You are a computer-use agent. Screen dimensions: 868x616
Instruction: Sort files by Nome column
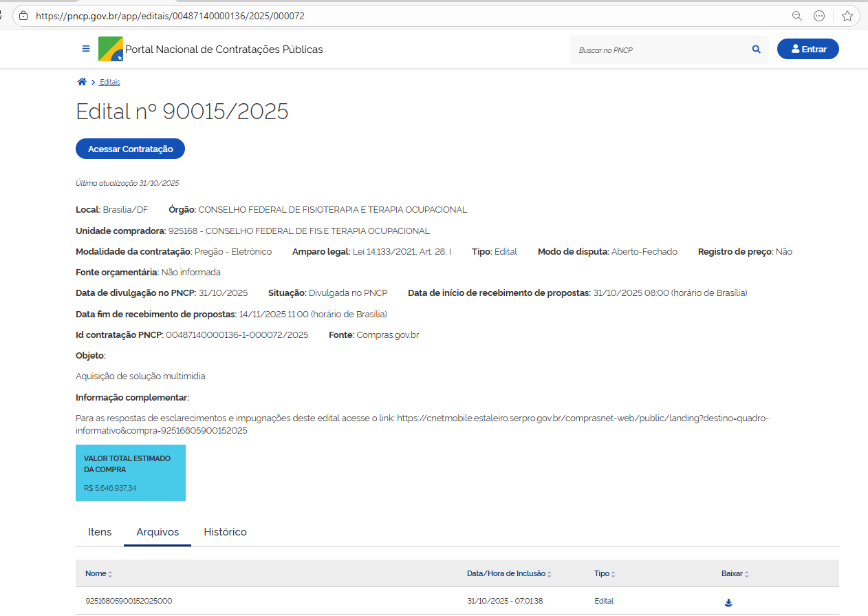click(98, 573)
